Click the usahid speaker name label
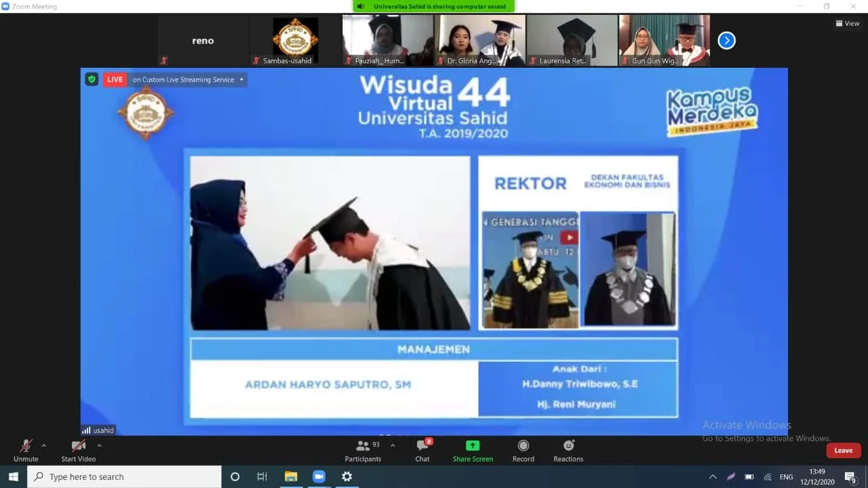Viewport: 868px width, 488px height. [98, 430]
